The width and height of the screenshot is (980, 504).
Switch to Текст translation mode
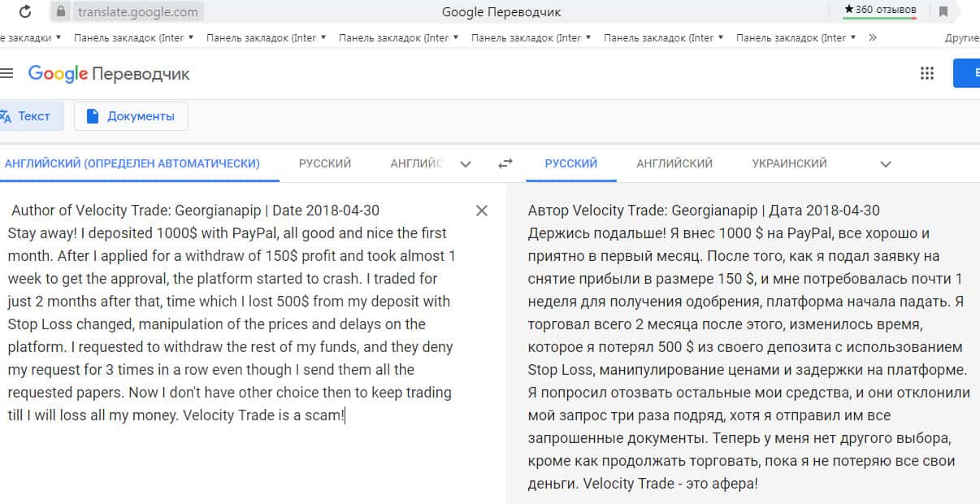(27, 116)
